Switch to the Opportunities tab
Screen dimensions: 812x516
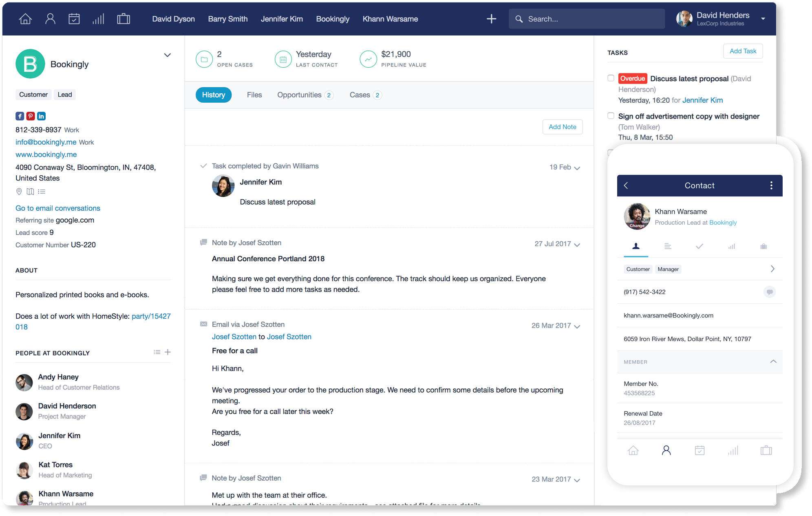click(305, 95)
